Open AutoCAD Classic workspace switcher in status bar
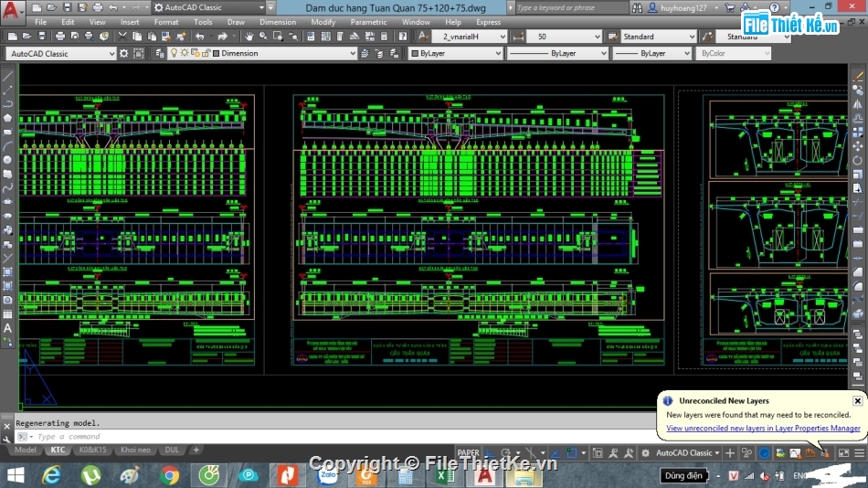This screenshot has width=868, height=488. [x=687, y=453]
